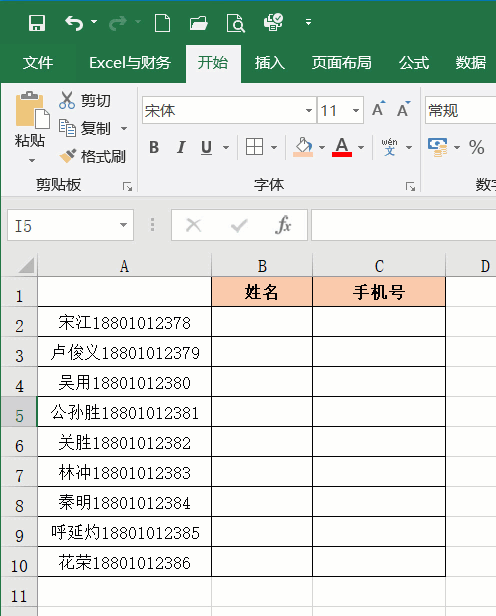Toggle Italic formatting
496x616 pixels.
(181, 148)
